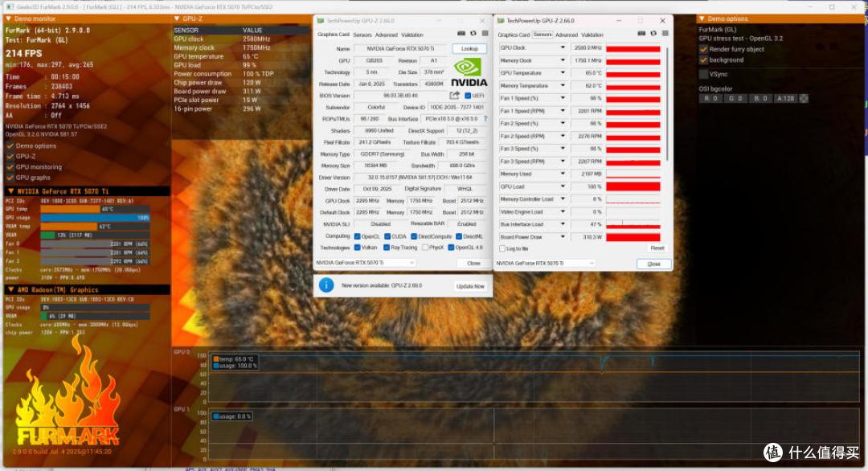The image size is (868, 471).
Task: Switch to Sensors tab in left GPU-Z window
Action: (362, 35)
